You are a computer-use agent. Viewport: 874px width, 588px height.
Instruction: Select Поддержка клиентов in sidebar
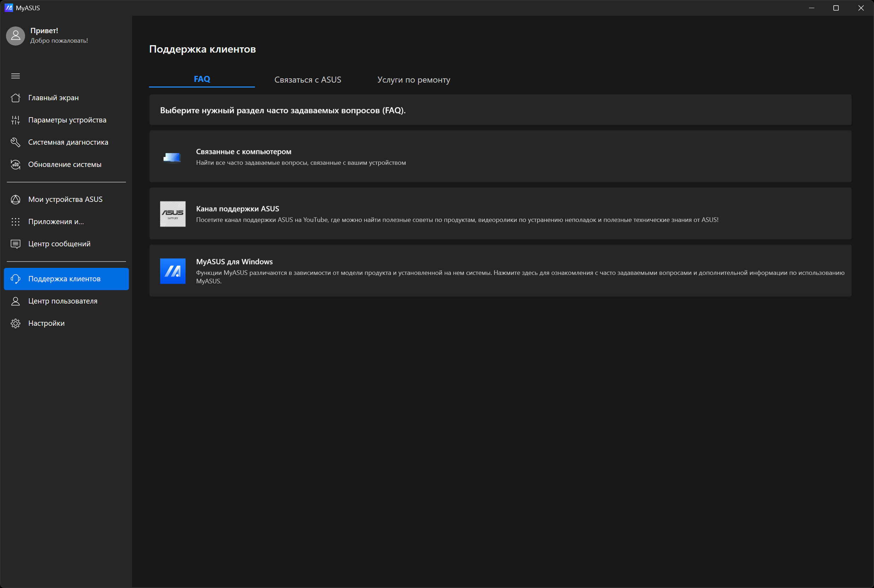pyautogui.click(x=66, y=278)
